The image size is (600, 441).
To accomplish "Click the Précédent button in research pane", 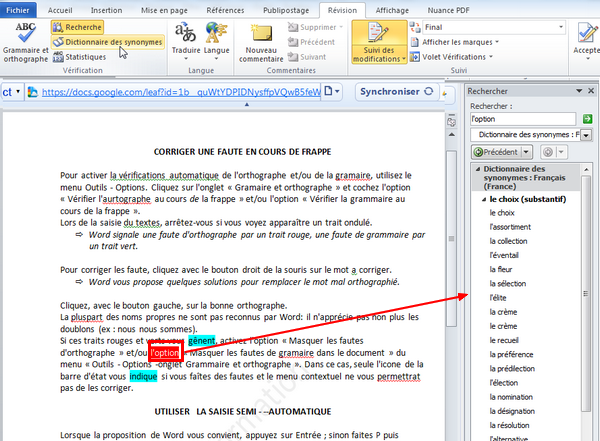I will pyautogui.click(x=496, y=152).
